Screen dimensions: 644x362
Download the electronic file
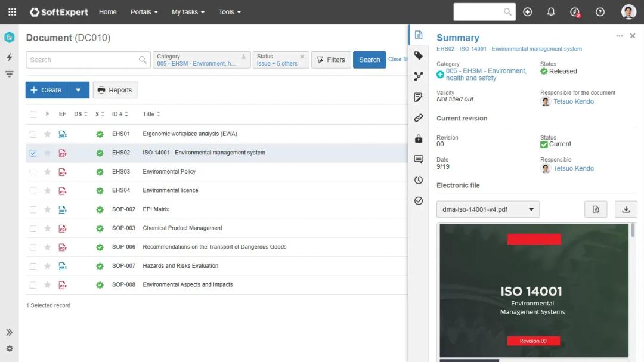point(626,209)
